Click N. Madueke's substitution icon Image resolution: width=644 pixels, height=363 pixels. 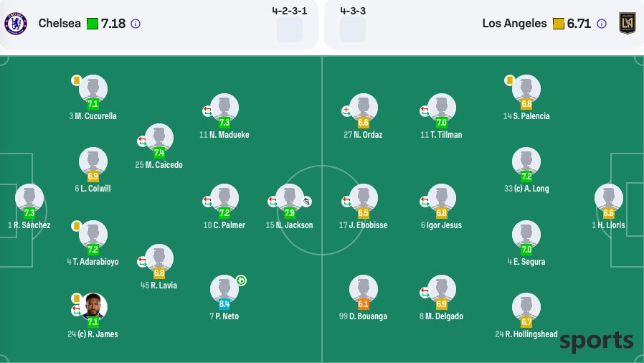click(x=207, y=111)
